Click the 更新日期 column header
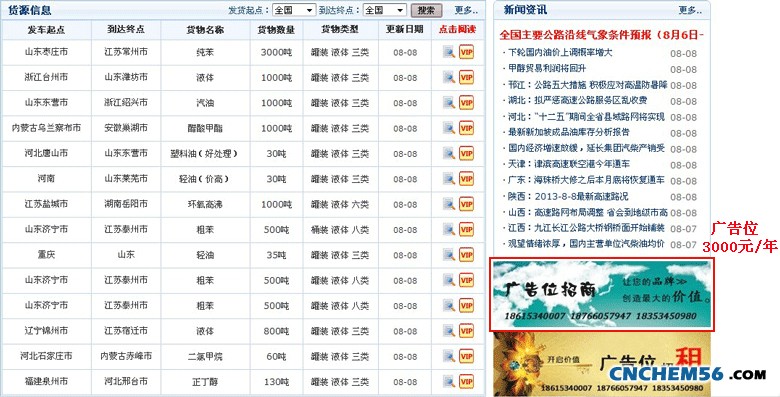The width and height of the screenshot is (780, 397). 404,29
